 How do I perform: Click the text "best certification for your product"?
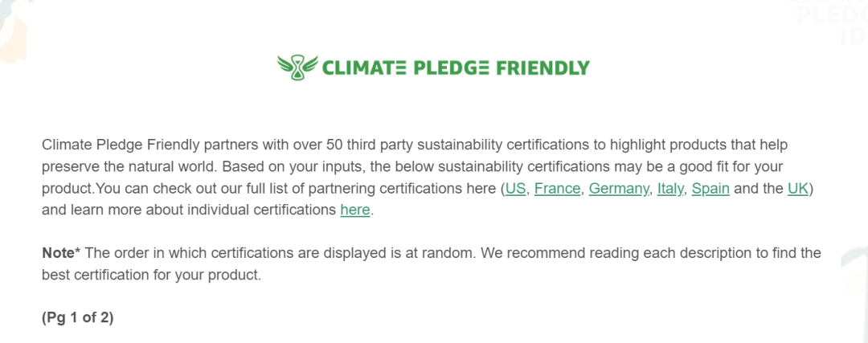coord(151,275)
